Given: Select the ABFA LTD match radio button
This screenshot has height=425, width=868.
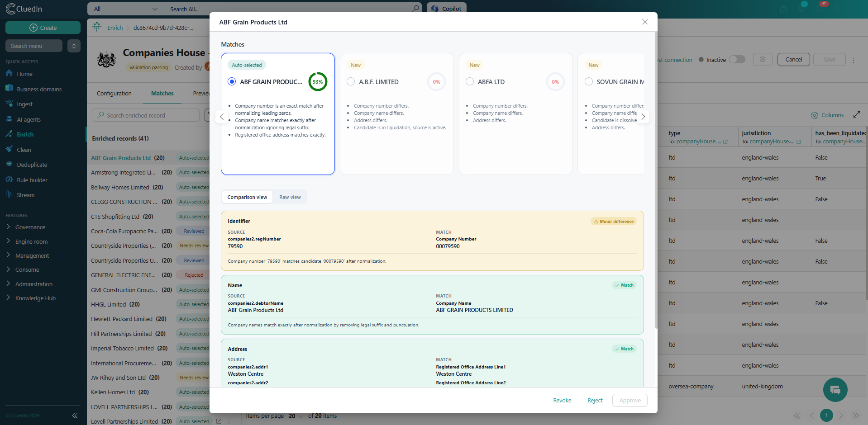Looking at the screenshot, I should tap(470, 81).
